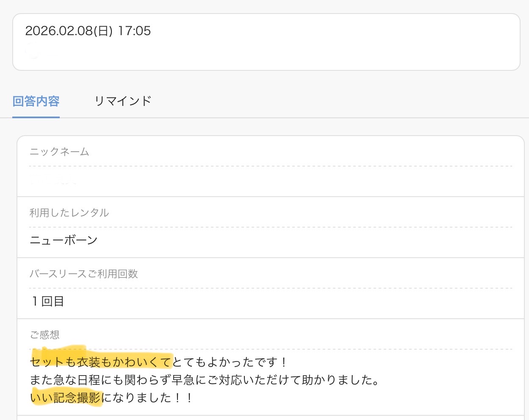Image resolution: width=529 pixels, height=420 pixels.
Task: Select the 1回目 usage count answer
Action: click(x=47, y=301)
